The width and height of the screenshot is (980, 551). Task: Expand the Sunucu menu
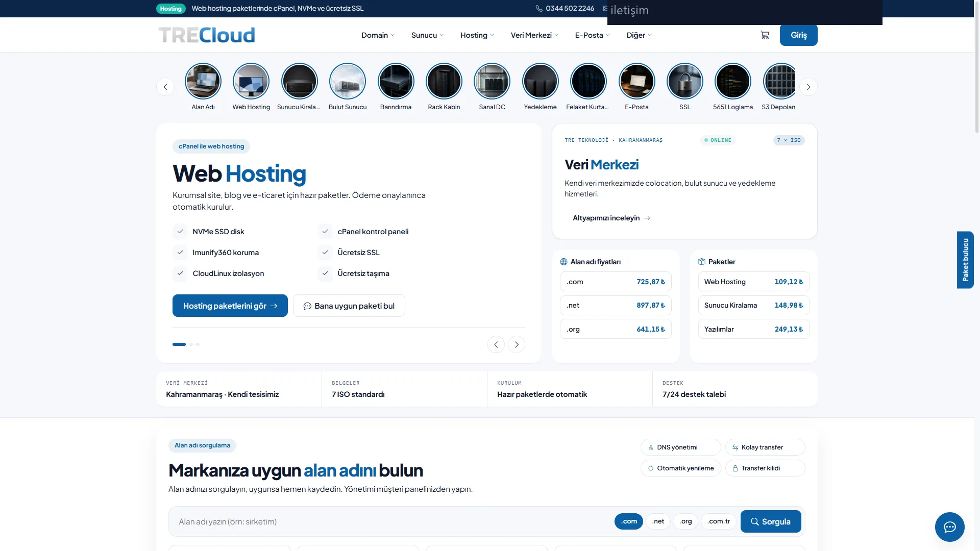tap(427, 35)
